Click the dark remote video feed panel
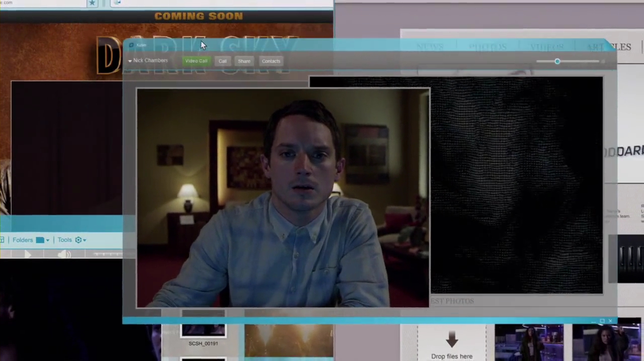The image size is (644, 361). [x=516, y=185]
